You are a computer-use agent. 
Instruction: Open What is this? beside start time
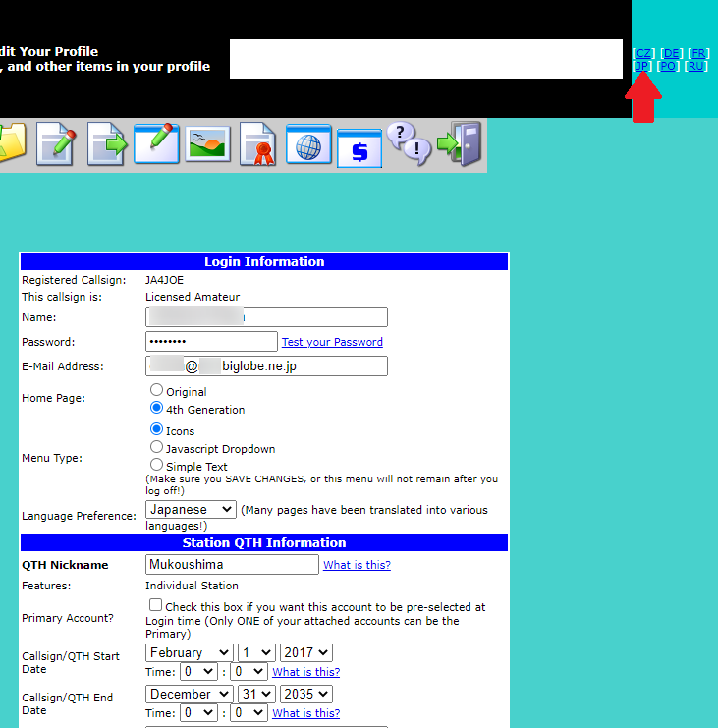point(305,672)
